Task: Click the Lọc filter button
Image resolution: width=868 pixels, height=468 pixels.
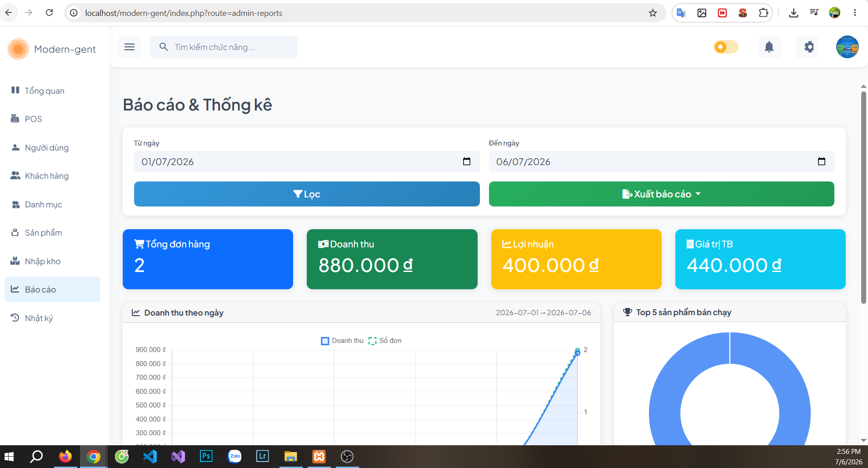Action: pos(307,194)
